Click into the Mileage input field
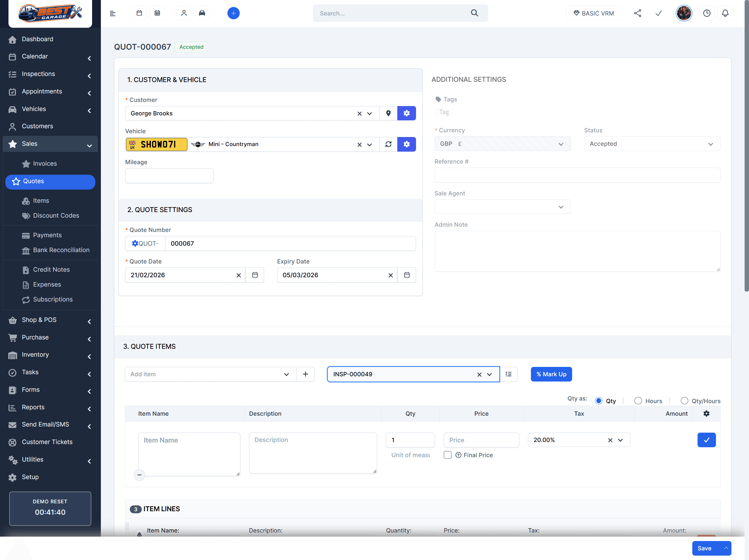The image size is (749, 560). click(x=169, y=176)
